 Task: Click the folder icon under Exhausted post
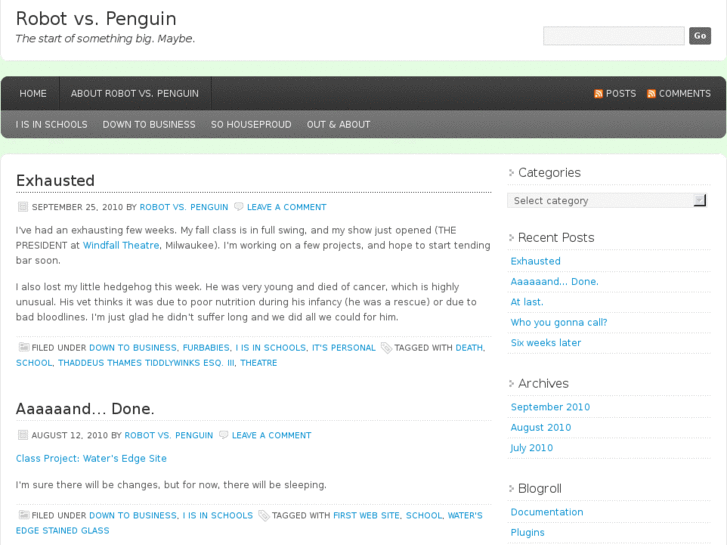[x=24, y=347]
